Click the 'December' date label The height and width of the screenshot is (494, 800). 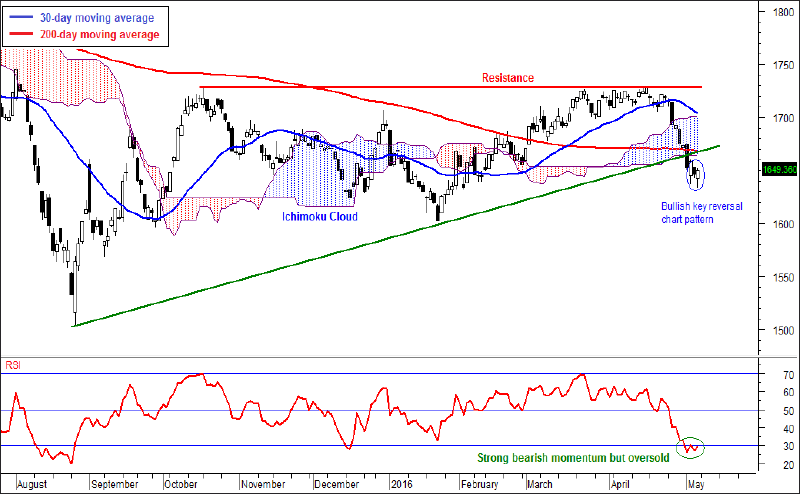coord(337,484)
